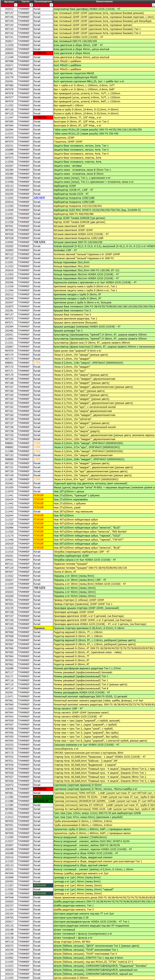Image resolution: width=155 pixels, height=980 pixels.
Task: Click the yellow Украина manufacturer cell
Action: (43, 628)
